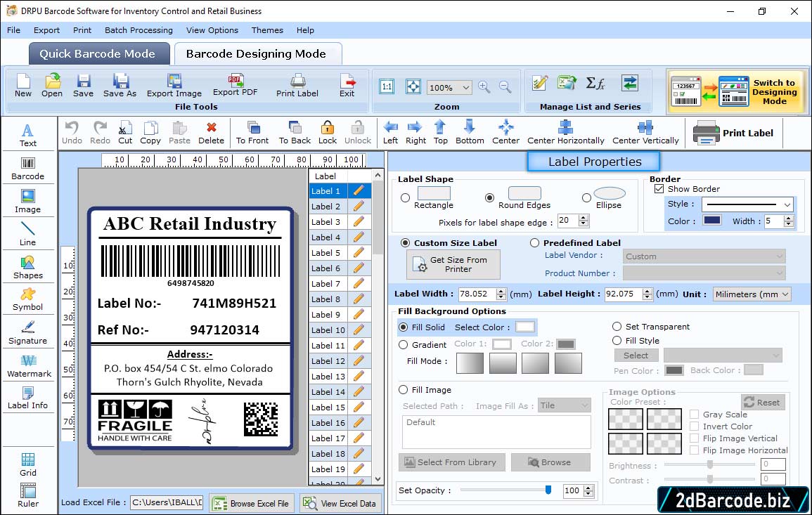This screenshot has height=515, width=812.
Task: Send element To Back
Action: [295, 133]
